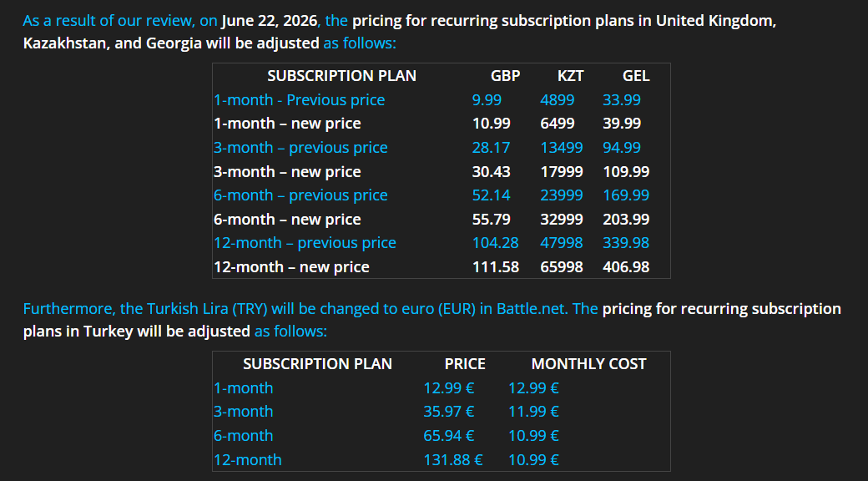
Task: Select the '6-month – previous price' row label
Action: pos(300,195)
